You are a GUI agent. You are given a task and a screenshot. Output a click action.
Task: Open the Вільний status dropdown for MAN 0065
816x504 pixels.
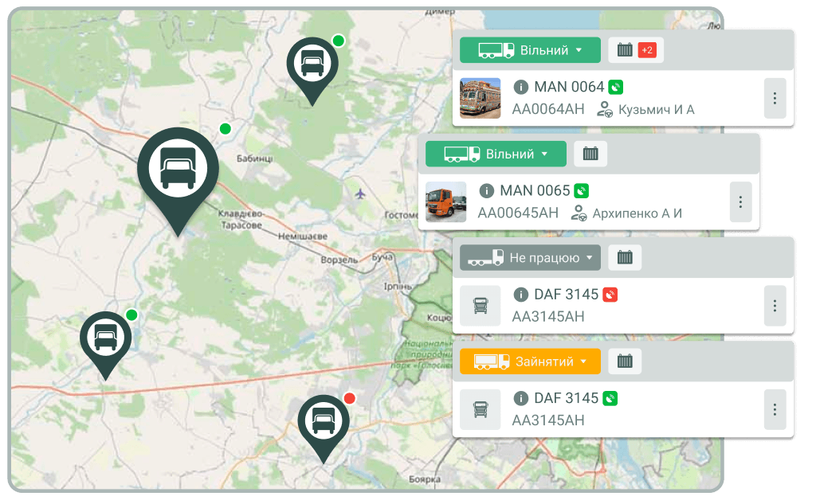coord(496,154)
